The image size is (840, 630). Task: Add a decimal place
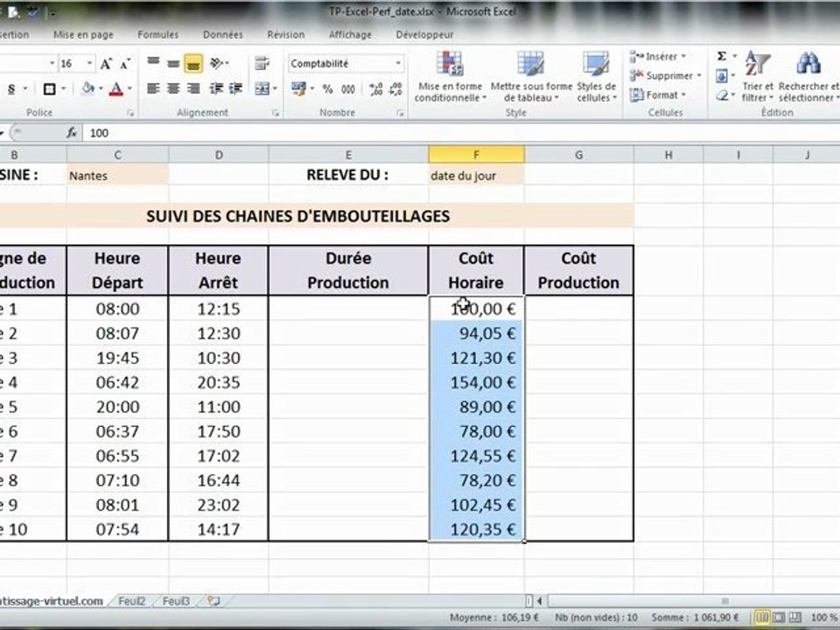pos(376,89)
